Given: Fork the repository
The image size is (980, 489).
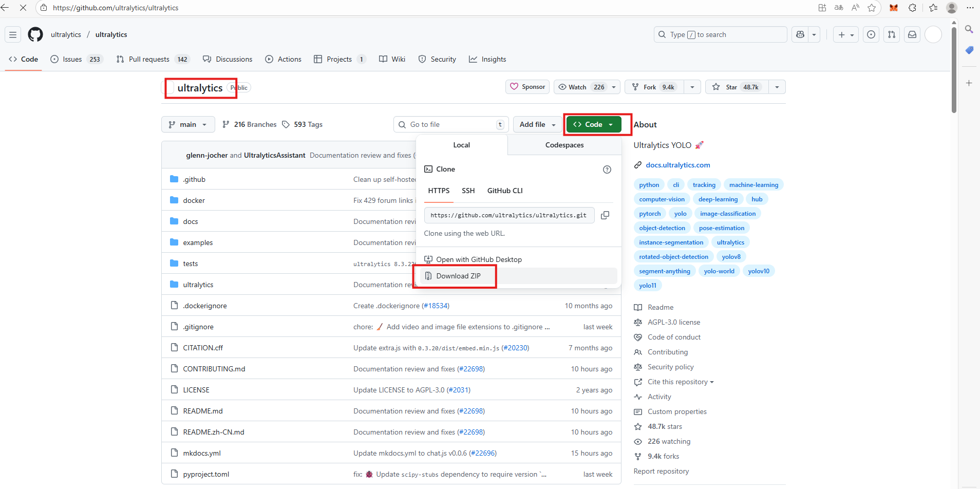Looking at the screenshot, I should 655,87.
